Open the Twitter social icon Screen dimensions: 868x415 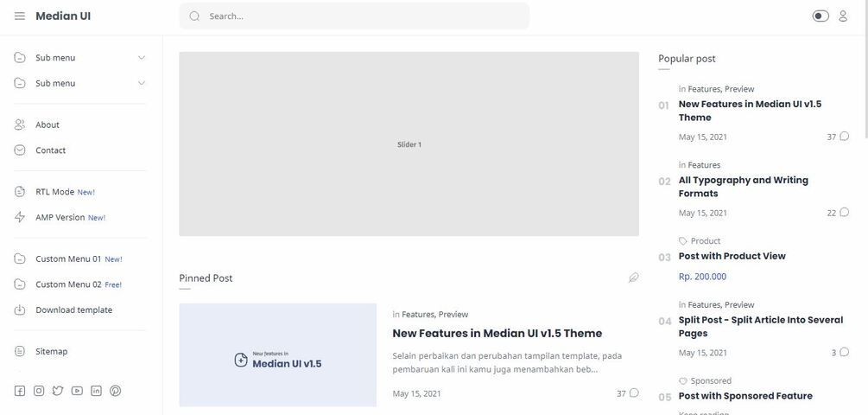point(58,391)
